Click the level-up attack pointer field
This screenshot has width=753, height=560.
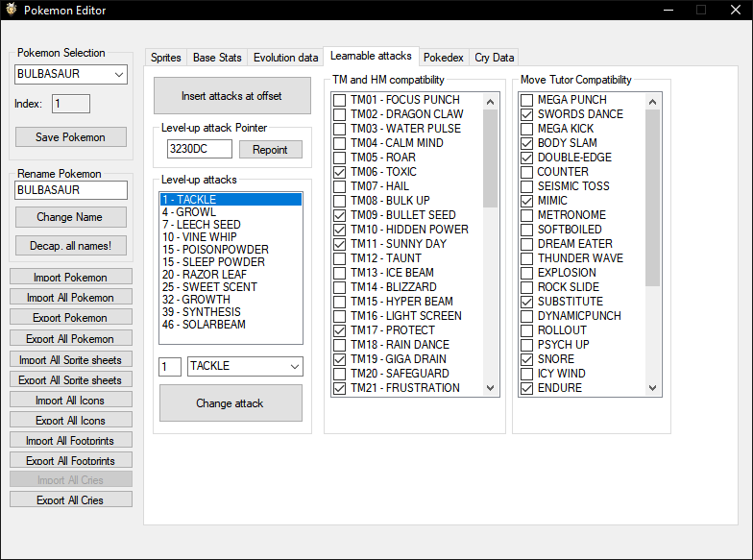[199, 149]
